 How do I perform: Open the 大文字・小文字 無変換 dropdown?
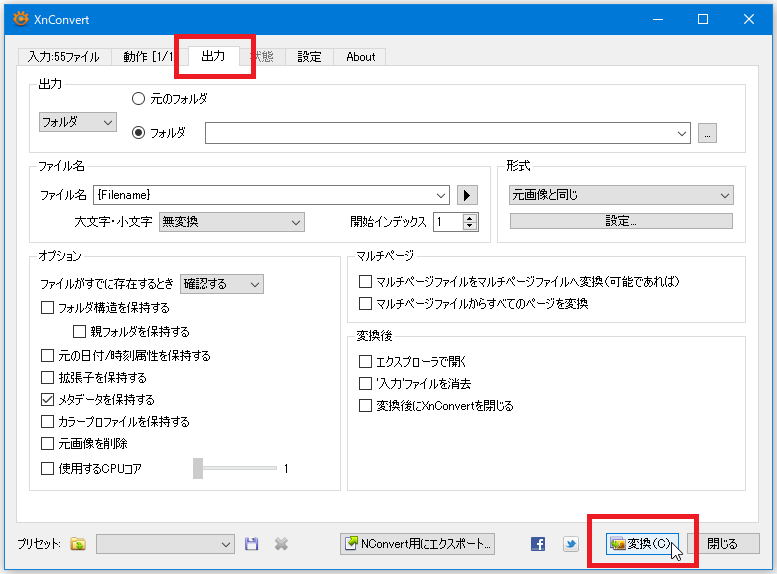coord(231,222)
